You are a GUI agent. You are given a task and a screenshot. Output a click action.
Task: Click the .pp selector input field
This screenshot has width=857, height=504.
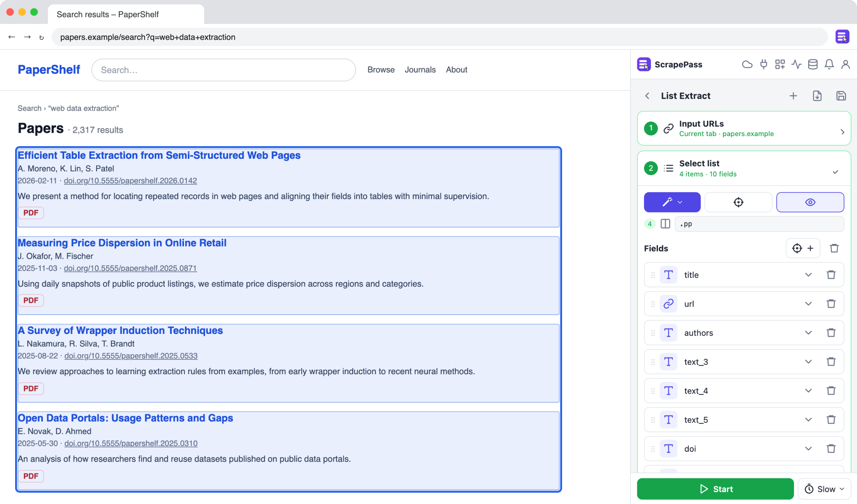tap(759, 224)
